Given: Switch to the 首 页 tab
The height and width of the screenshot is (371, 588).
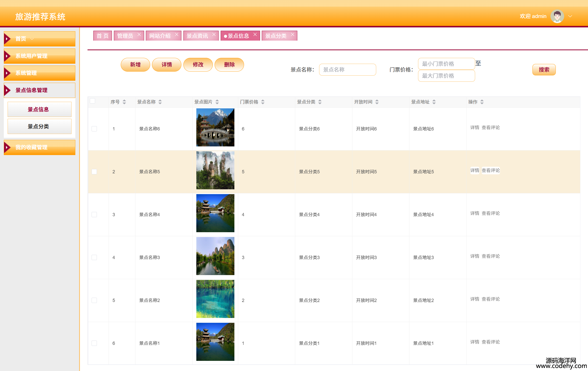Looking at the screenshot, I should pyautogui.click(x=102, y=36).
